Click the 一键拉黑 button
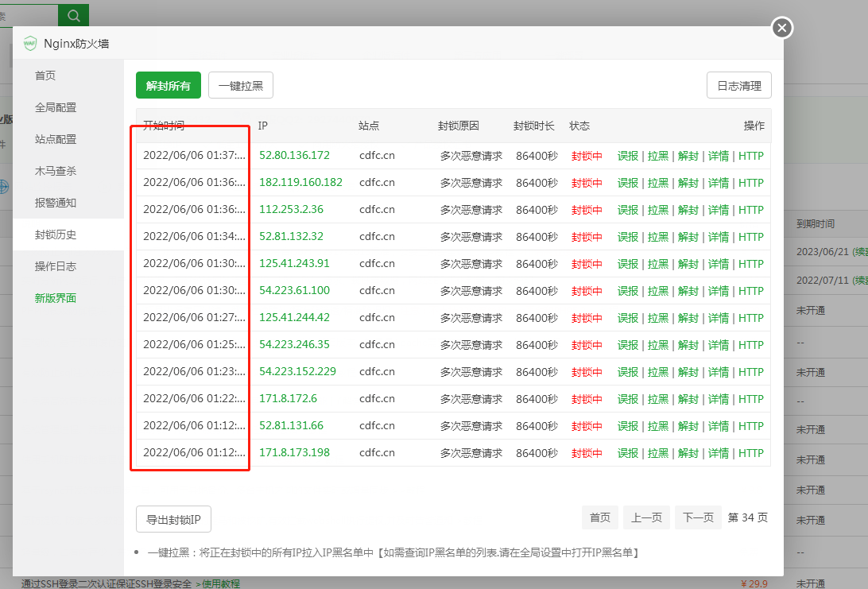This screenshot has width=868, height=589. coord(241,86)
